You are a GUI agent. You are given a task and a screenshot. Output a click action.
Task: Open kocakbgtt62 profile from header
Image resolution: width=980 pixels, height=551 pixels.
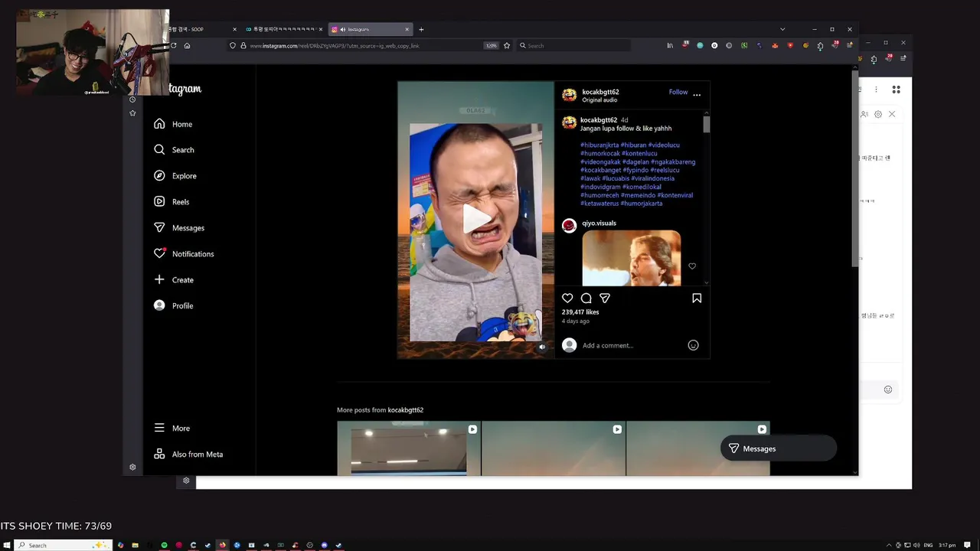[x=600, y=92]
